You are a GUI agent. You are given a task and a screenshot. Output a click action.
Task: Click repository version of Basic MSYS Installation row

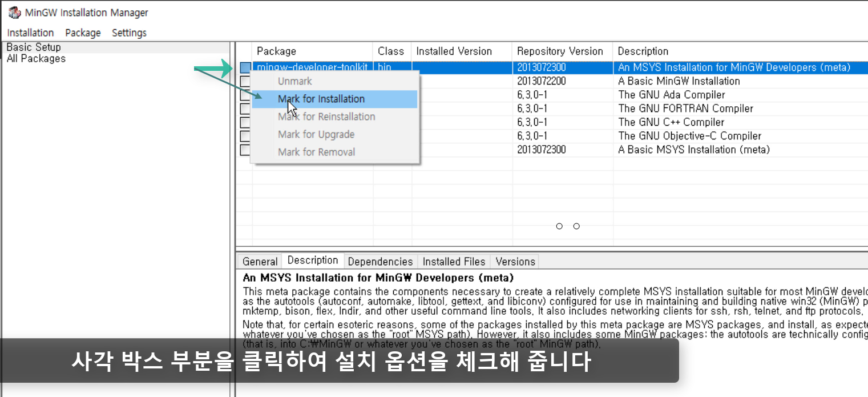pyautogui.click(x=542, y=150)
